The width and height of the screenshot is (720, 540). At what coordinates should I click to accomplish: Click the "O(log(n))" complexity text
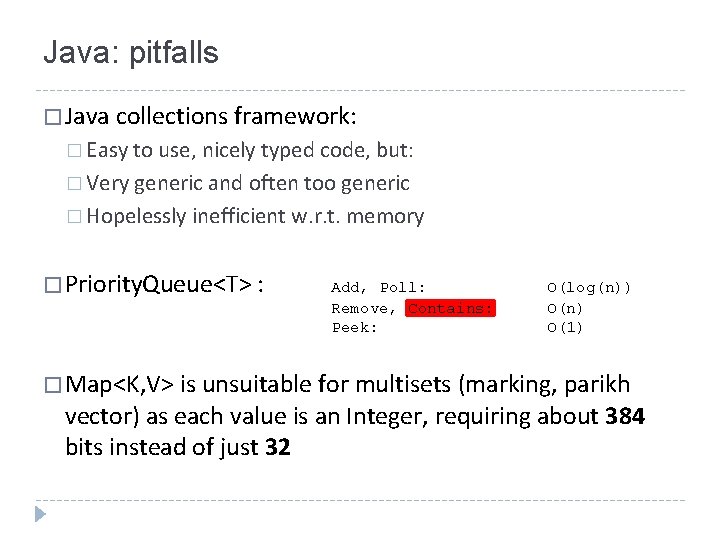[x=589, y=288]
